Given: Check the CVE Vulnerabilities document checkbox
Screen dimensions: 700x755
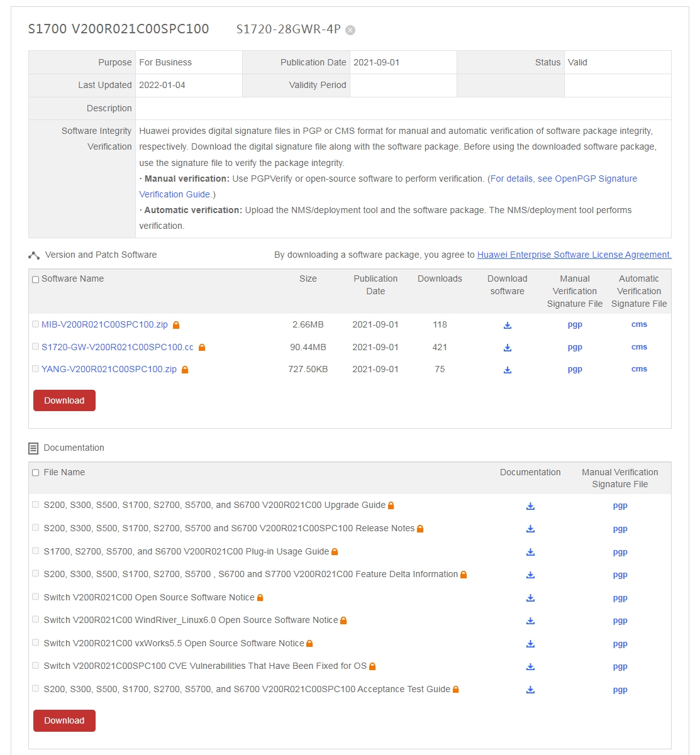Looking at the screenshot, I should point(35,665).
